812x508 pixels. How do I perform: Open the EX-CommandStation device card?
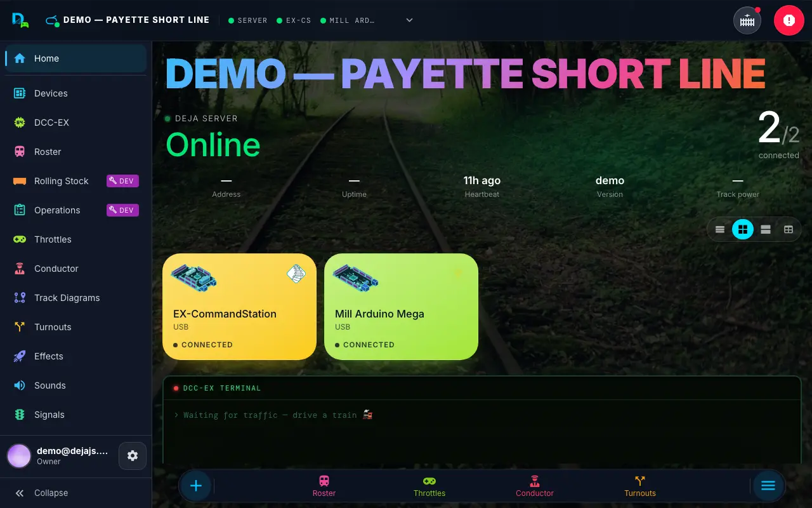239,307
